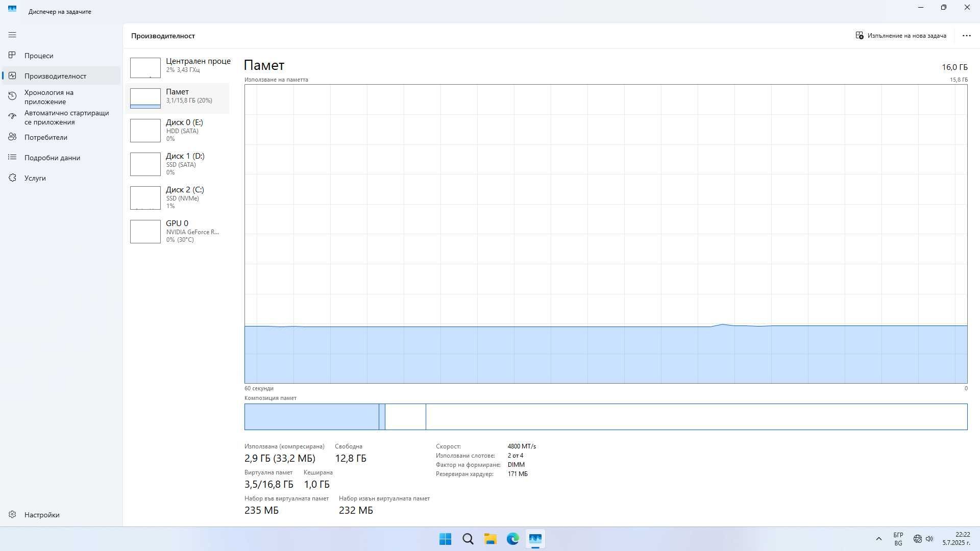Click the 4800 MT/s speed value
Viewport: 980px width, 551px height.
(x=522, y=446)
